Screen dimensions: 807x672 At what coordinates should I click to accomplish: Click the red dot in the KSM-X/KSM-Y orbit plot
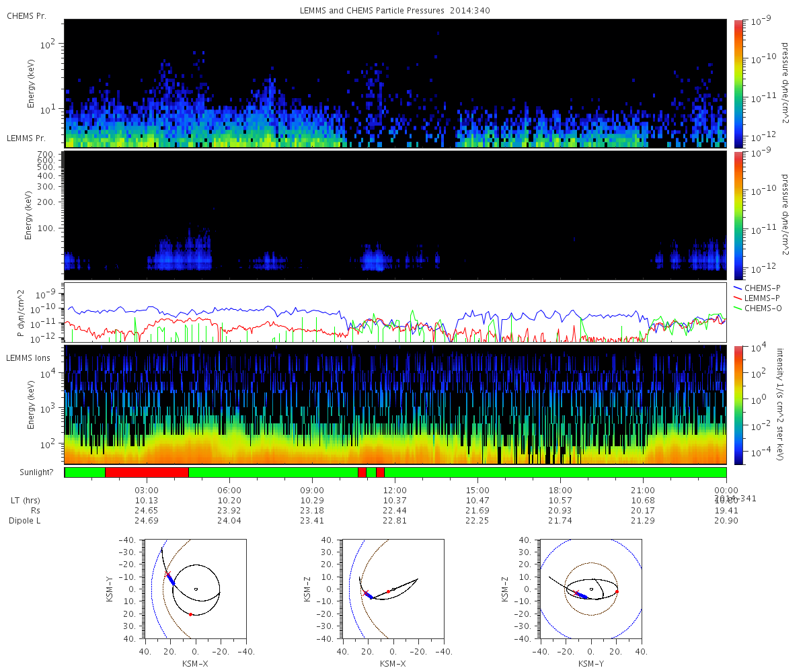191,614
